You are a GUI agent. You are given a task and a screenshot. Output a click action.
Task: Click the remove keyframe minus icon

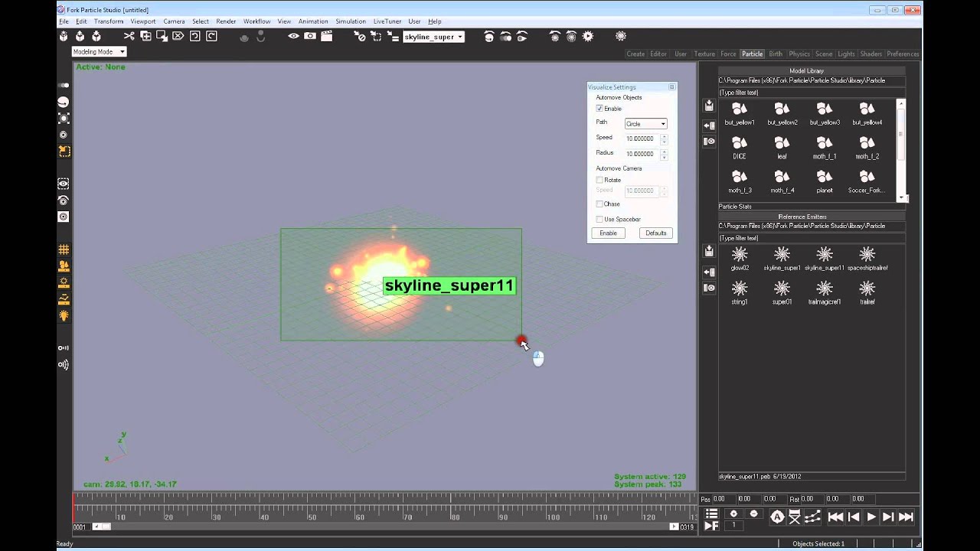pos(753,514)
